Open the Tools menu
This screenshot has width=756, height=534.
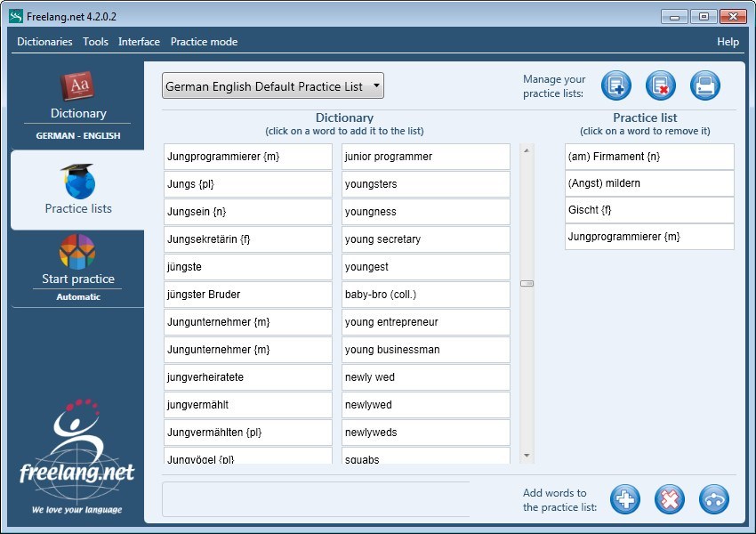pos(95,42)
